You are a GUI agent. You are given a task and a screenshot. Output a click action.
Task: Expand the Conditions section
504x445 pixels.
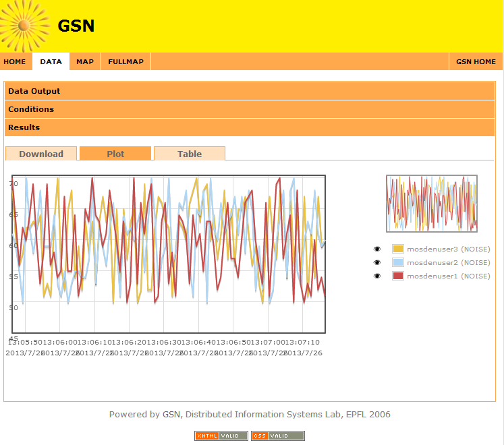click(x=31, y=109)
